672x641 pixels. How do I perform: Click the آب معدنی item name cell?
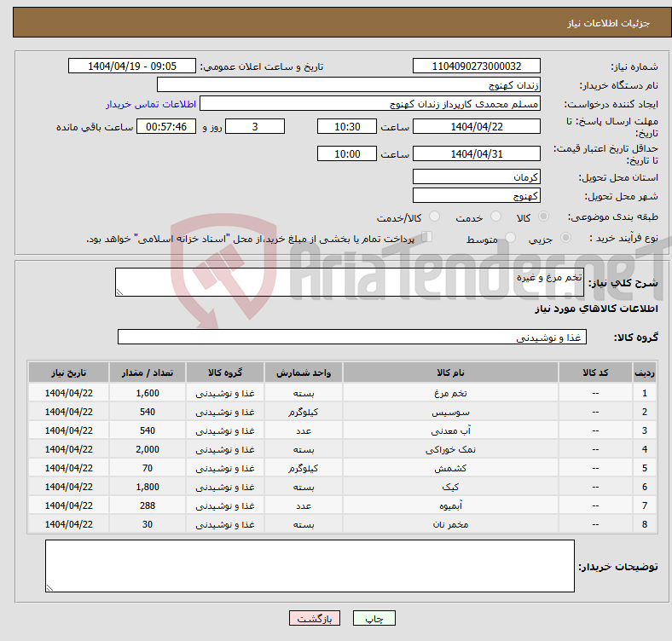[x=450, y=430]
